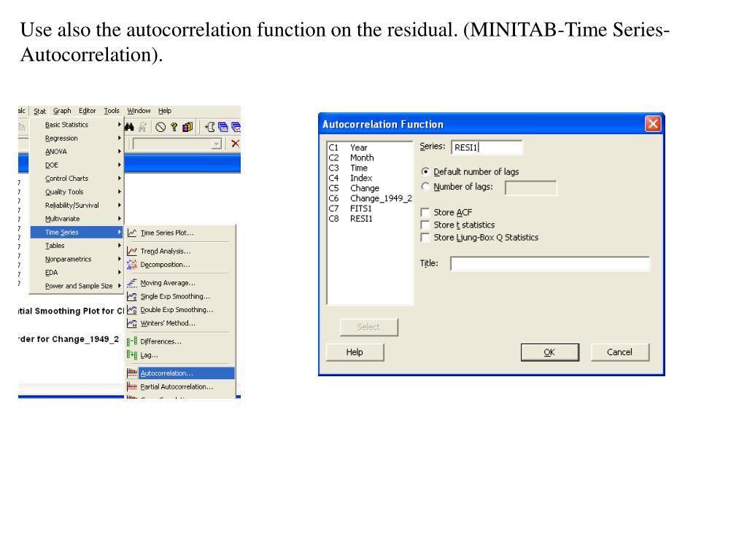Enable the Store t statistics checkbox

(x=425, y=225)
